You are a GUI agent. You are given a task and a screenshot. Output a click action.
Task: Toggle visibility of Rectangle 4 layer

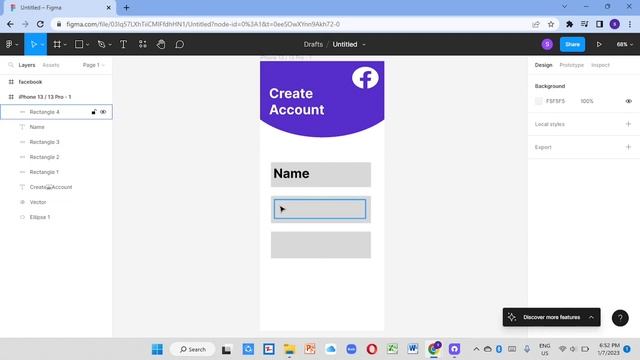[x=103, y=112]
